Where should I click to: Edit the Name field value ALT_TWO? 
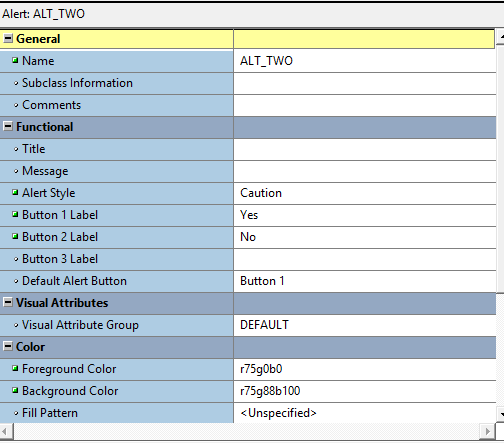365,61
